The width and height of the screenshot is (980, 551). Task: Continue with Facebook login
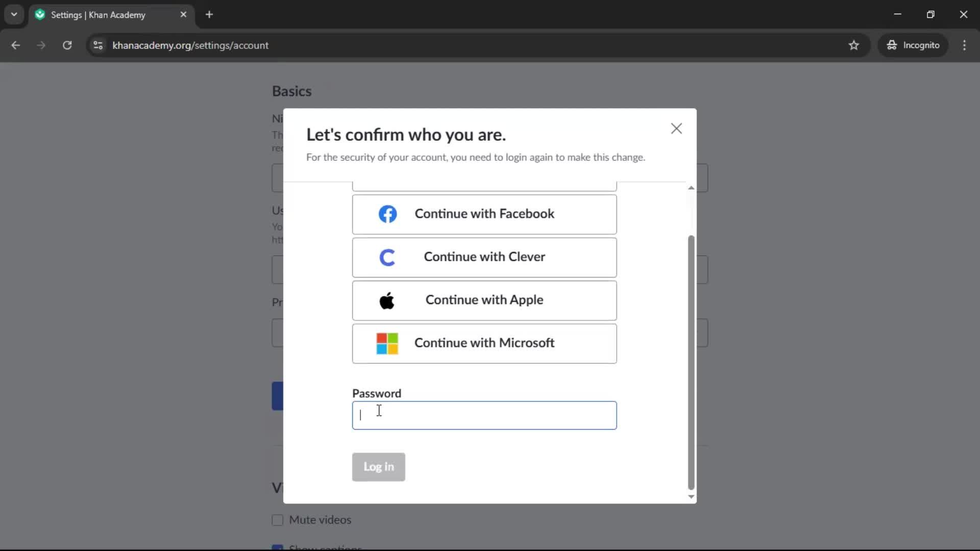click(484, 214)
